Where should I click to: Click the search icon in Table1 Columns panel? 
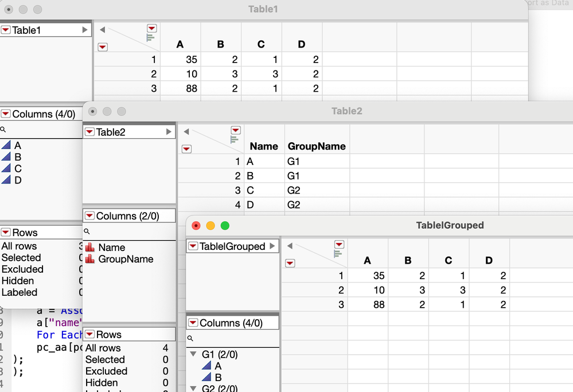[3, 129]
